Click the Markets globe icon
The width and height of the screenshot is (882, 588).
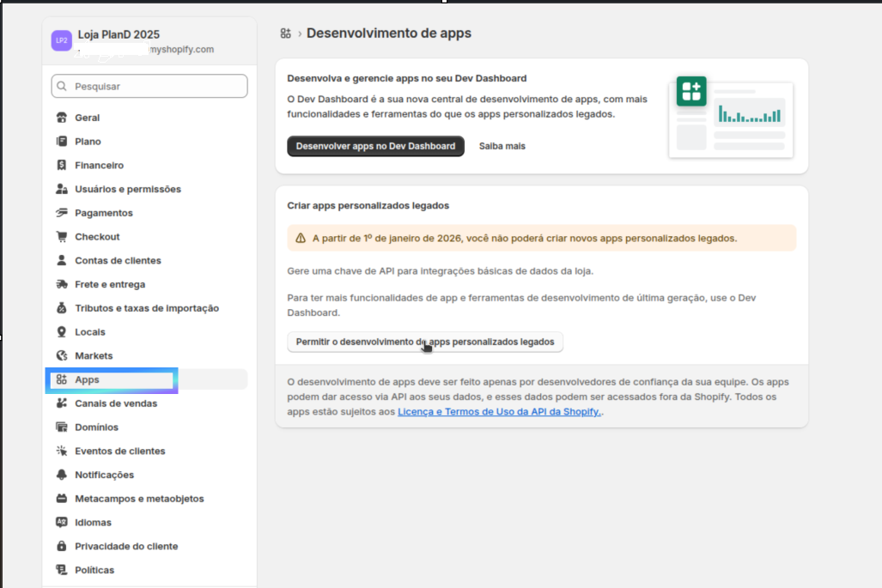[61, 355]
